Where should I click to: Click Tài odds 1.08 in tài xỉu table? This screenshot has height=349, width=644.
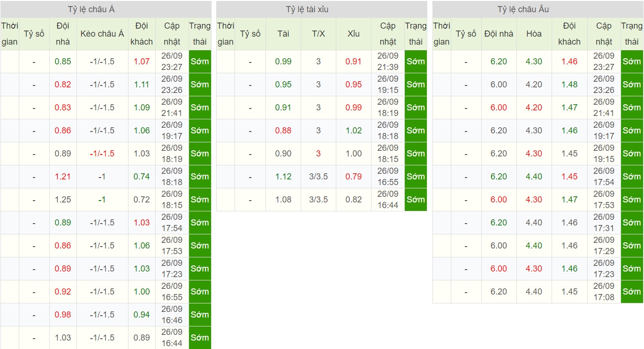(x=283, y=200)
